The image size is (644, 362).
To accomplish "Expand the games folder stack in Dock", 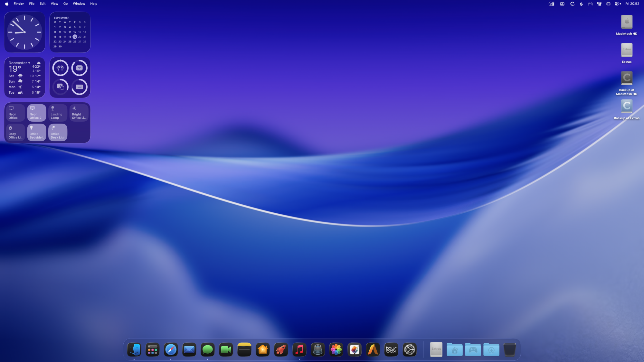I will point(473,349).
